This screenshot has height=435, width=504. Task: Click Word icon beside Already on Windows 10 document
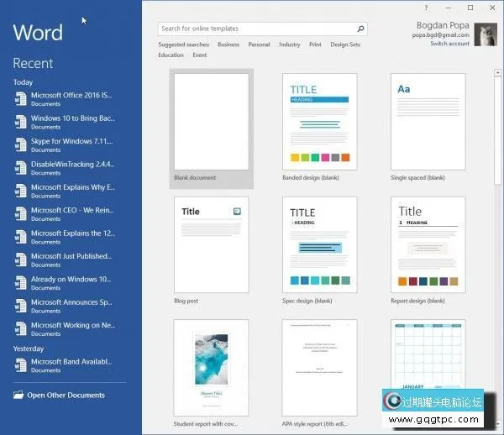(x=20, y=283)
